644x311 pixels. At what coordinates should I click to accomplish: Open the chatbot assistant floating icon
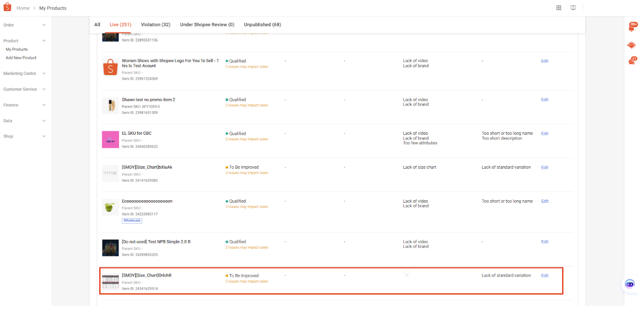(630, 284)
